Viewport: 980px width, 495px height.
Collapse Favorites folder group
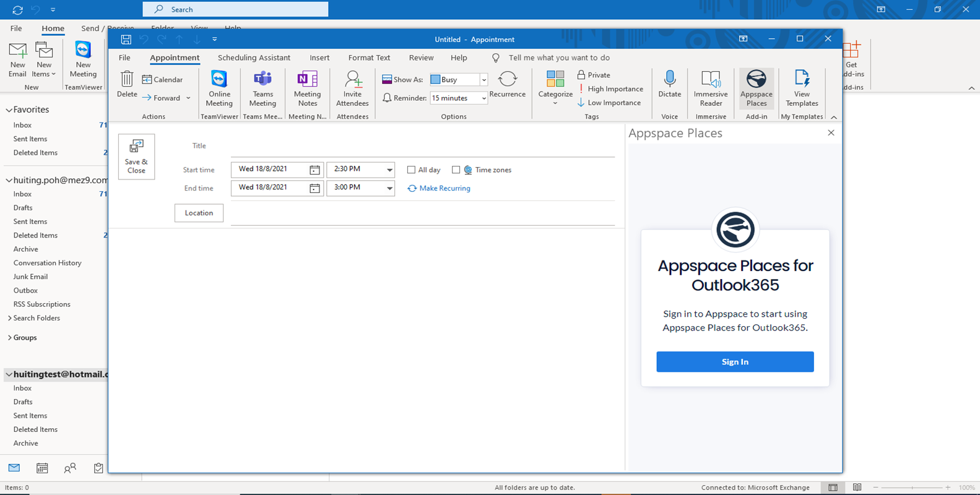(x=9, y=110)
